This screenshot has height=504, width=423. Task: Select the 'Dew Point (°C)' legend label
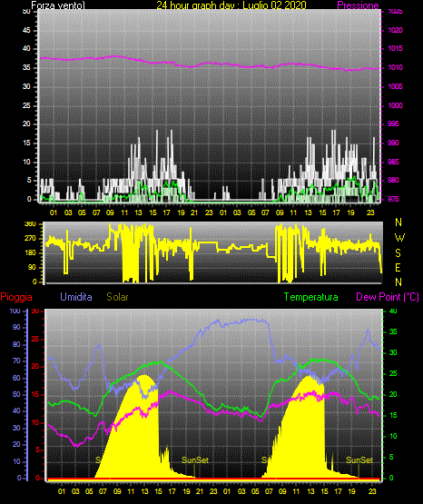388,297
